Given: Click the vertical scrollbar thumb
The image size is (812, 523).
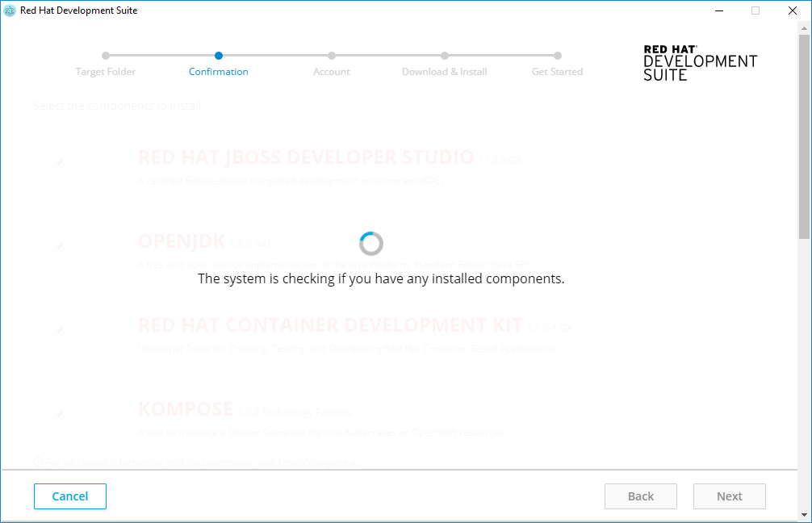Looking at the screenshot, I should (x=804, y=136).
